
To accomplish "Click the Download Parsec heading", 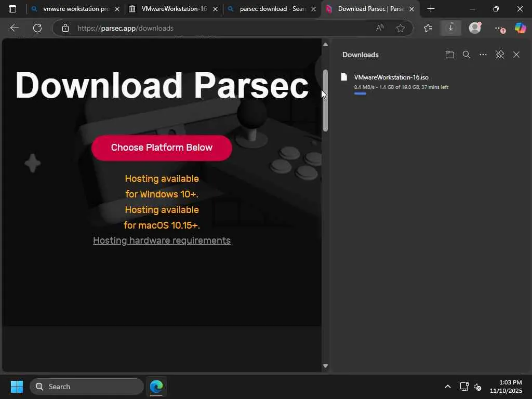I will [162, 86].
